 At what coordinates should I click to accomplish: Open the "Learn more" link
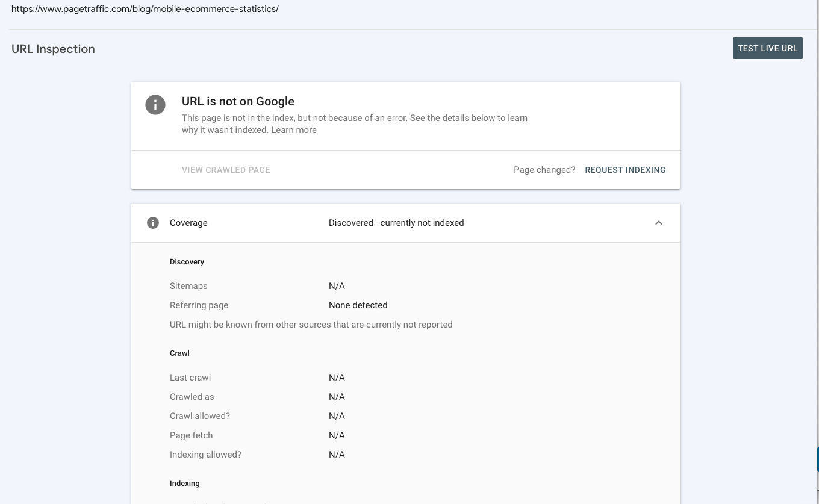click(293, 130)
